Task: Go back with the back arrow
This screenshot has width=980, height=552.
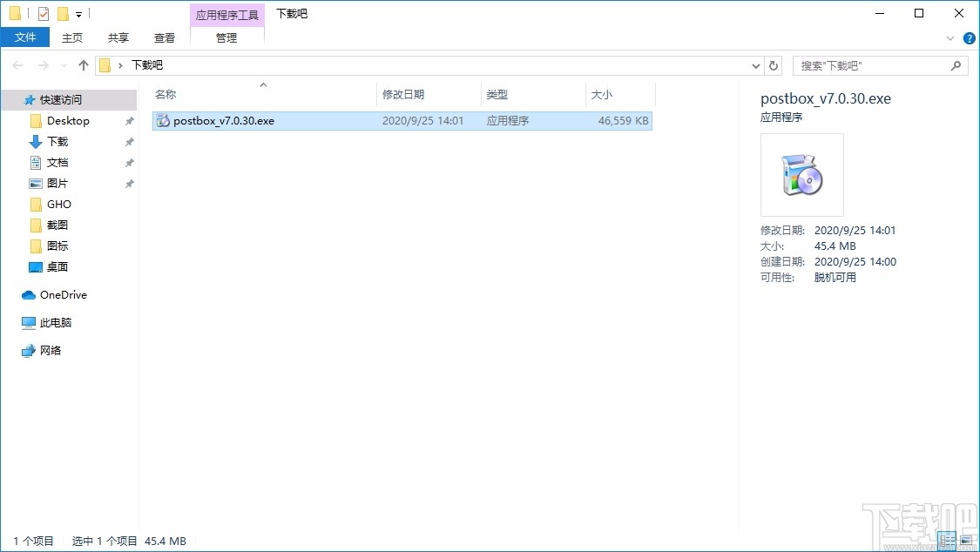Action: [18, 65]
